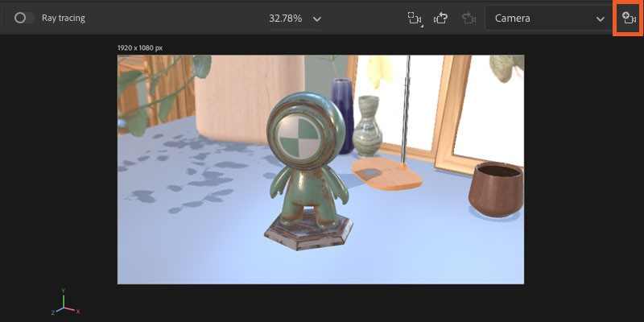Open the Camera selection dropdown
Screen dimensions: 644x322
(x=547, y=18)
